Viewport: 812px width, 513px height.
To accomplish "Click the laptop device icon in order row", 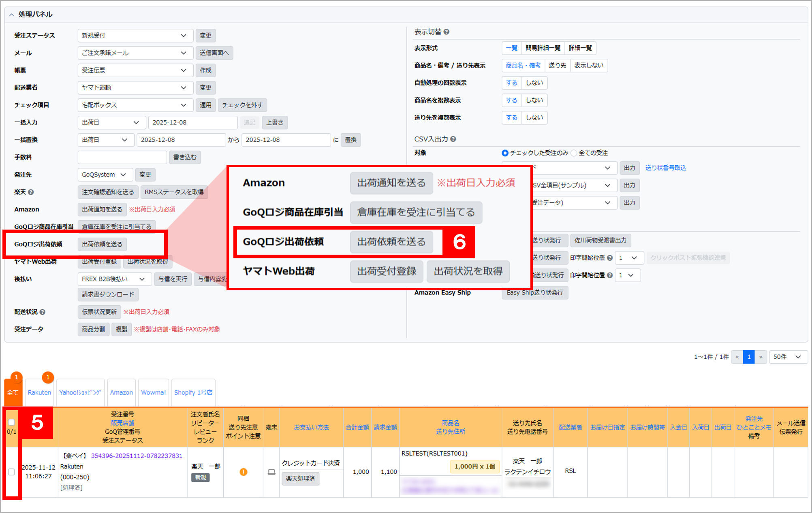I will click(x=271, y=472).
